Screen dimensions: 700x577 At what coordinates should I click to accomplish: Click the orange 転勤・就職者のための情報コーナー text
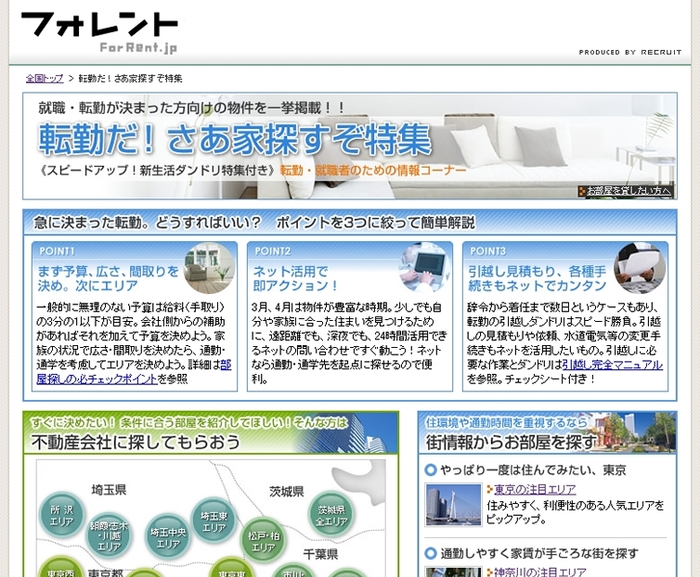point(373,170)
